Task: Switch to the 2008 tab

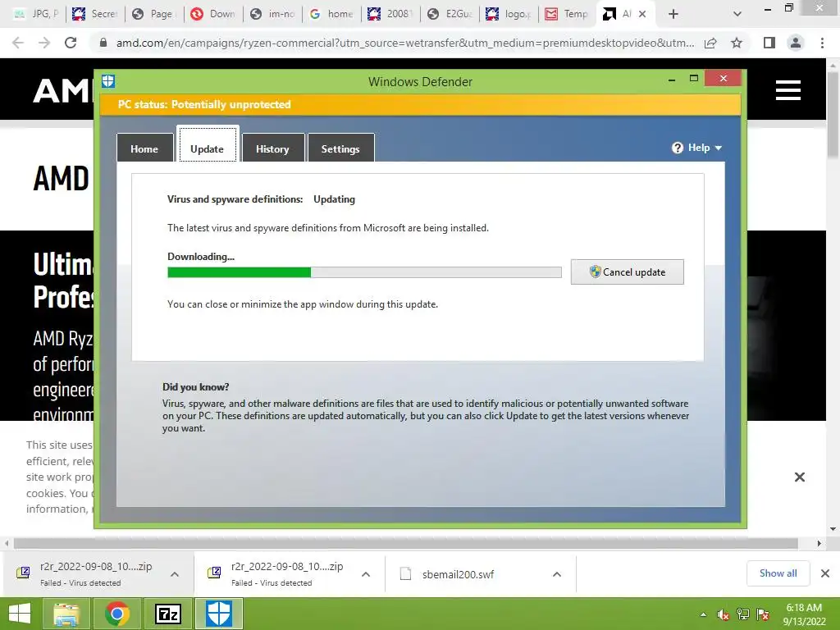Action: 390,14
